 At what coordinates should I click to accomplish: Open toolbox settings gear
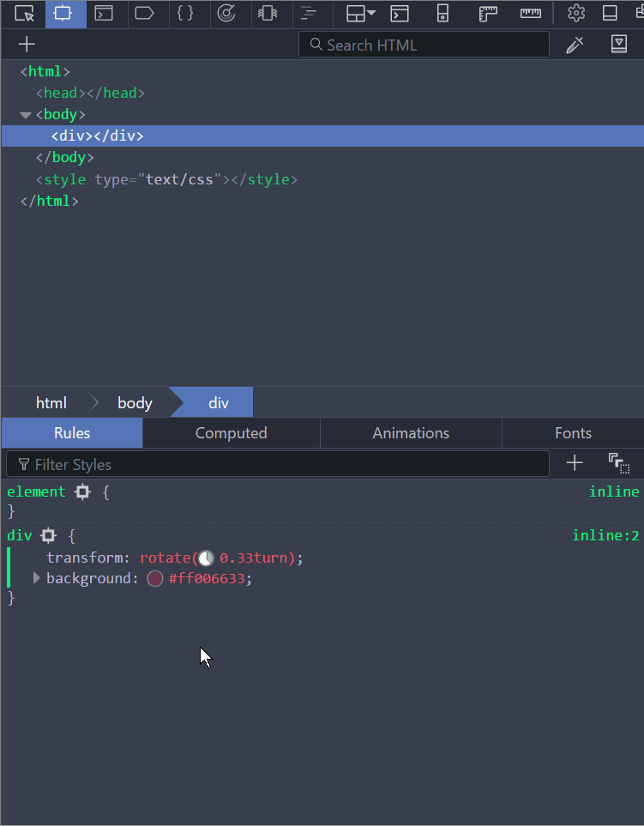[576, 14]
